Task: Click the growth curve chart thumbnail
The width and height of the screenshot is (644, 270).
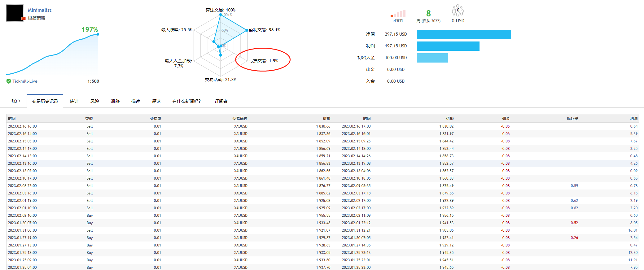Action: pos(52,54)
